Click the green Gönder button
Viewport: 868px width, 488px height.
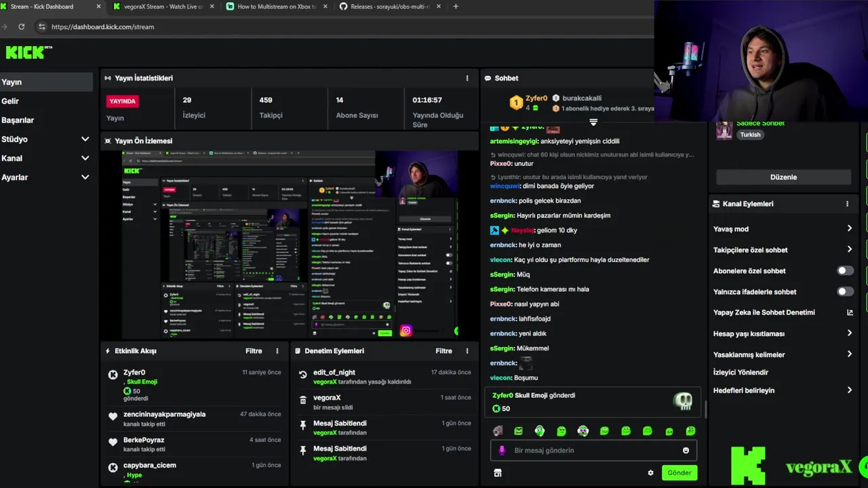click(679, 472)
